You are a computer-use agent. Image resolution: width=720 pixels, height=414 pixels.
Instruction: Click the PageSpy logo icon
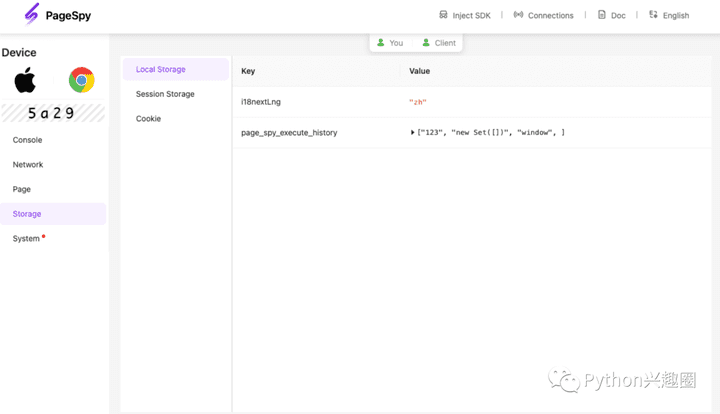(31, 15)
